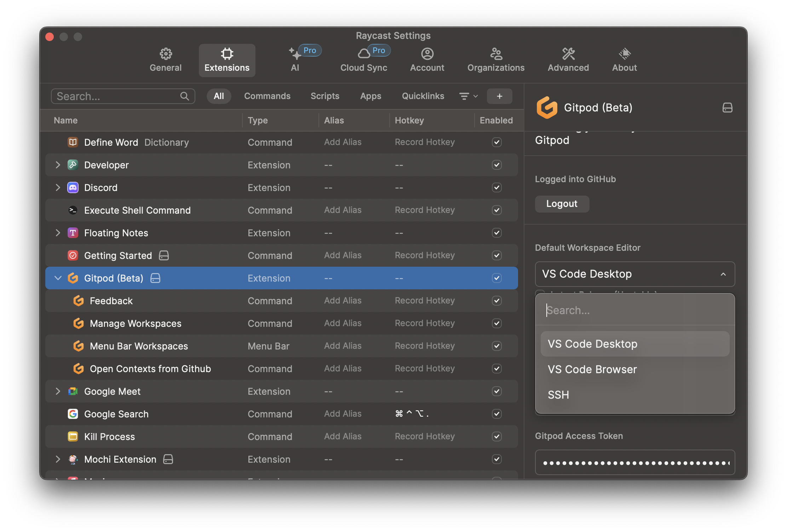
Task: Expand the Google Meet extension
Action: pyautogui.click(x=58, y=391)
